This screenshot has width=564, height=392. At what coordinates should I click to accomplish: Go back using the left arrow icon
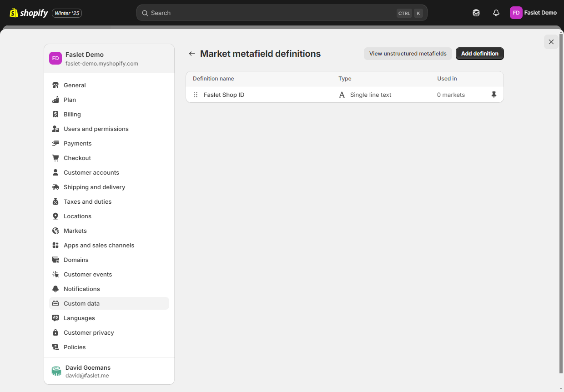coord(192,54)
